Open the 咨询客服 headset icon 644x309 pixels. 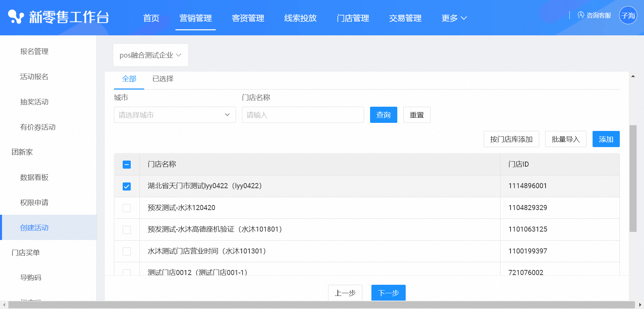pos(581,15)
